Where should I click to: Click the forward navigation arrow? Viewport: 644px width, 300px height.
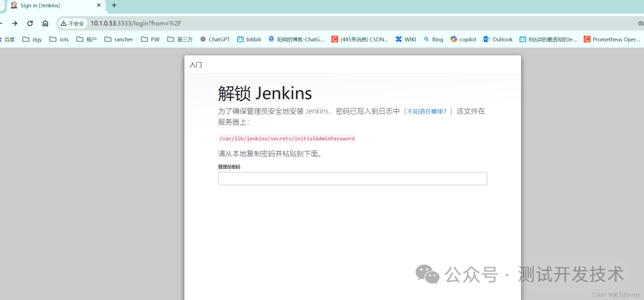point(14,23)
